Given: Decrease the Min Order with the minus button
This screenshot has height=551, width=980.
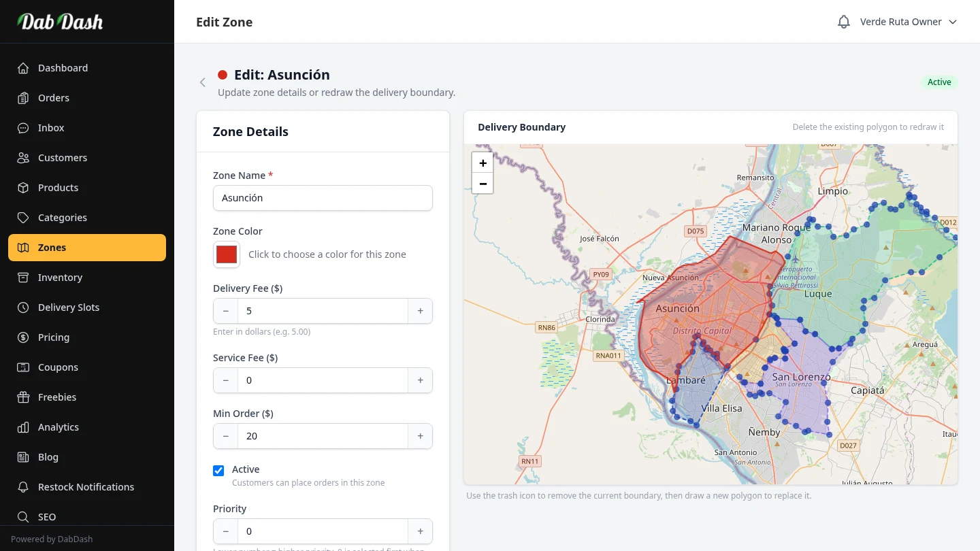Looking at the screenshot, I should (226, 436).
